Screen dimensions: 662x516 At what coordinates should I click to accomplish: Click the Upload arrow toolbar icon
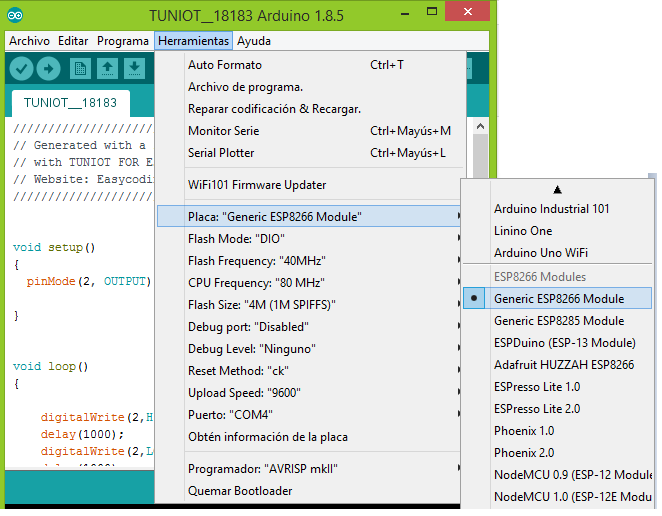[49, 68]
